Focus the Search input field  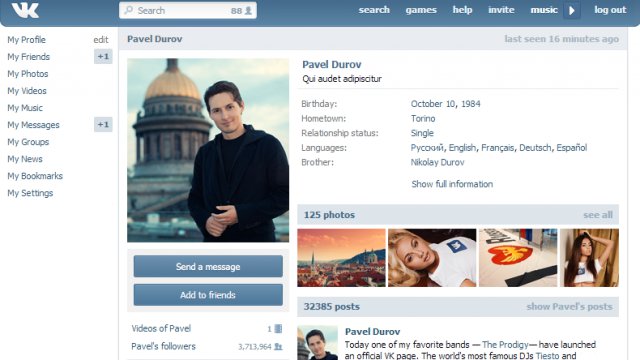pos(188,10)
